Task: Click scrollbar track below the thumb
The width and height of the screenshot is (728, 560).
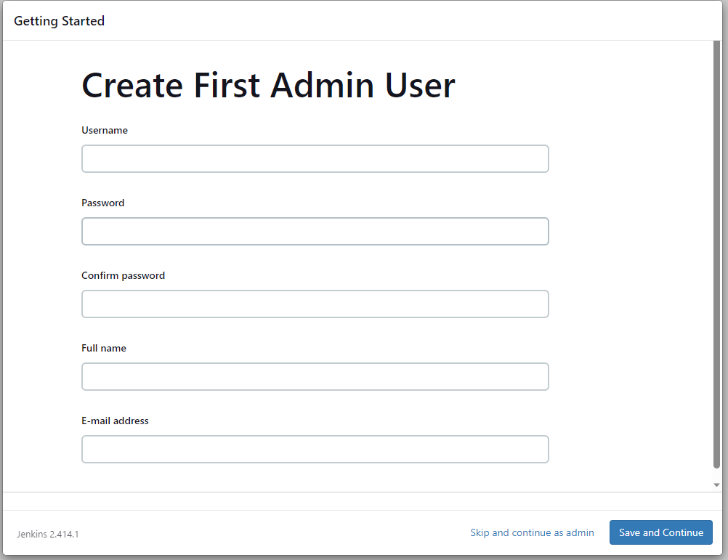Action: 716,474
